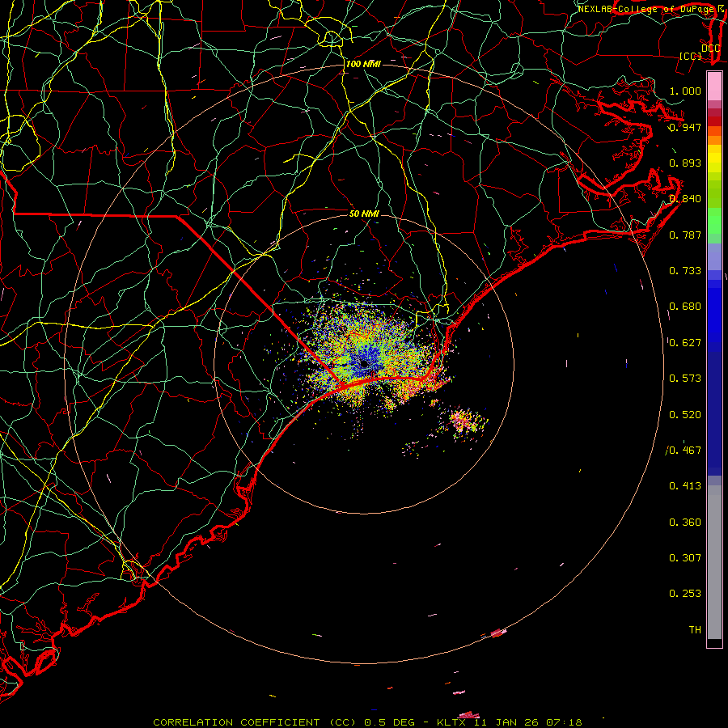Click the Correlation Coefficient KLTX caption text
The image size is (728, 728).
(367, 722)
